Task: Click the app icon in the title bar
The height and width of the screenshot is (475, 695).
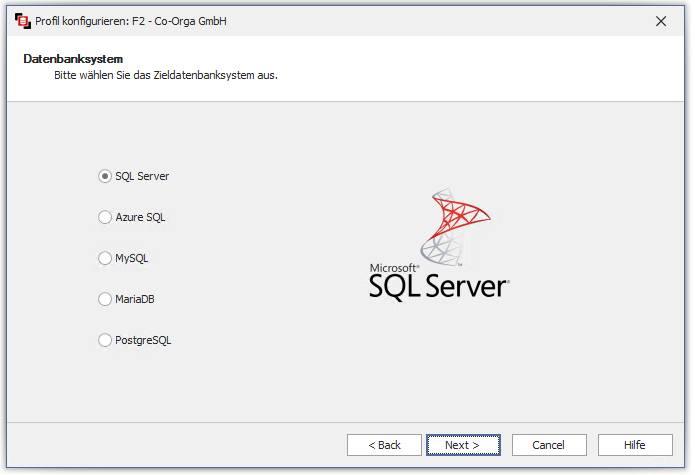Action: pos(21,20)
